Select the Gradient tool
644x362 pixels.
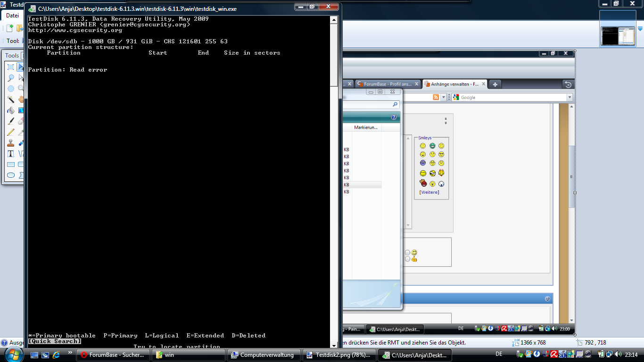21,110
